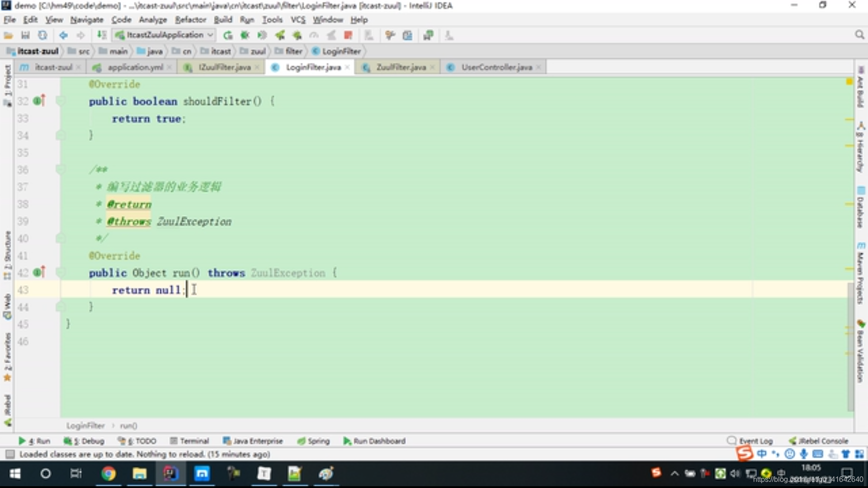Collapse the shouldFilter method fold at line 32

[60, 101]
